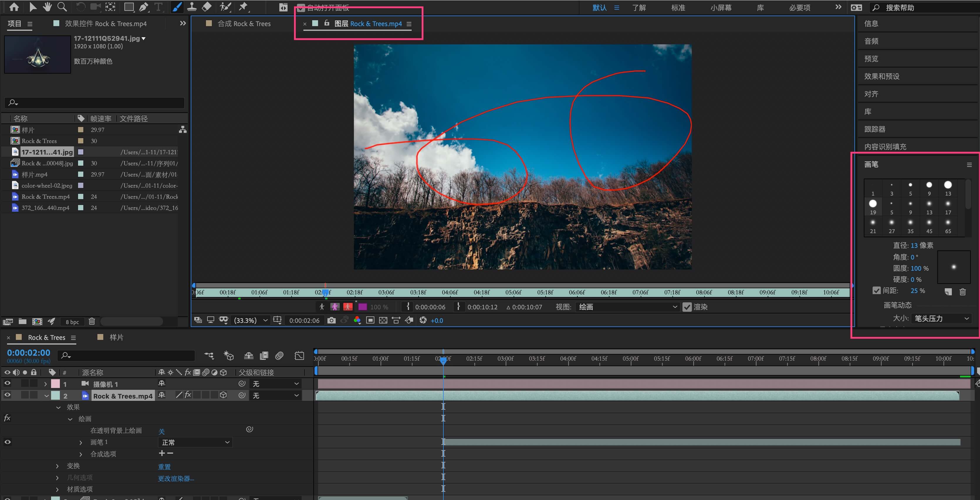This screenshot has height=500, width=980.
Task: Uncheck the 间距 spacing checkbox
Action: tap(876, 291)
